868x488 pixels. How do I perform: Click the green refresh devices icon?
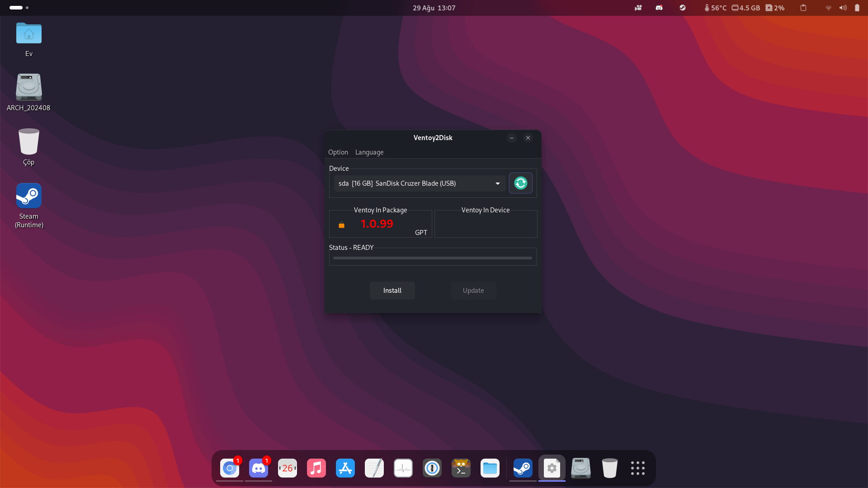coord(520,183)
